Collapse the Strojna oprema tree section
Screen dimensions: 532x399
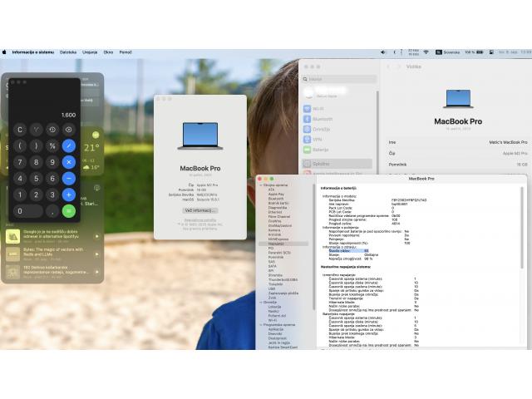[261, 185]
